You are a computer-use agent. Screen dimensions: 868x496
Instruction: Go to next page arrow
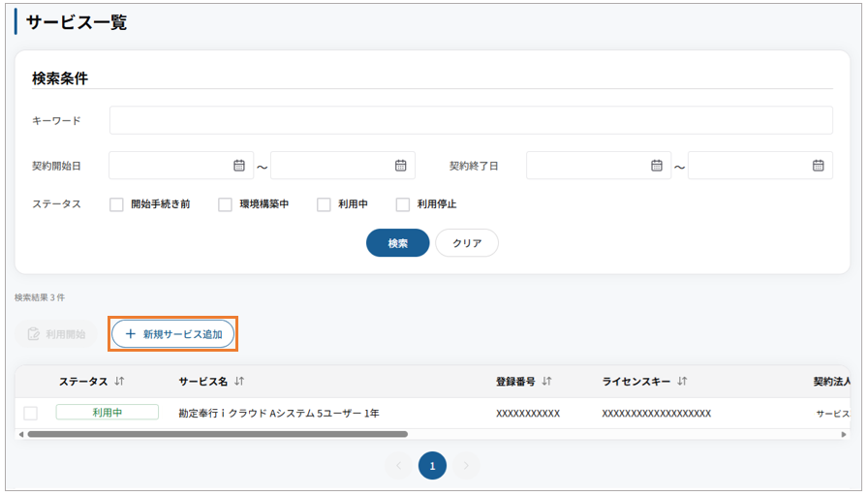pos(466,466)
